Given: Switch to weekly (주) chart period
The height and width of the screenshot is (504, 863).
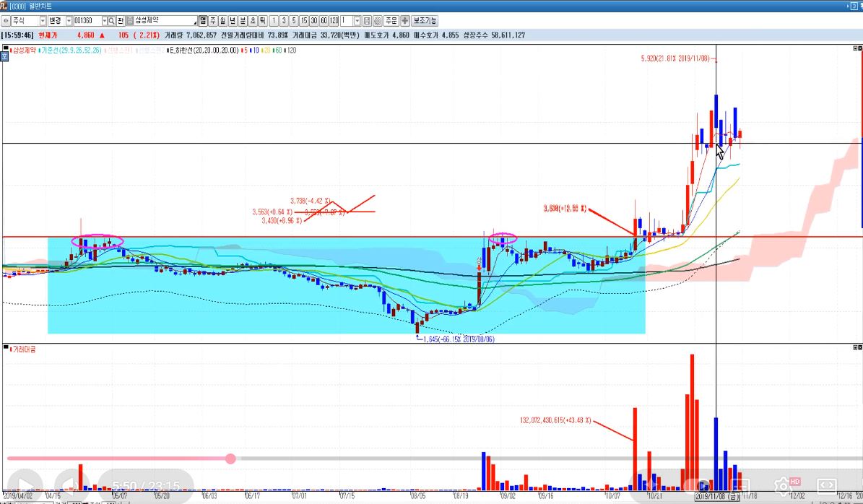Looking at the screenshot, I should pyautogui.click(x=213, y=21).
